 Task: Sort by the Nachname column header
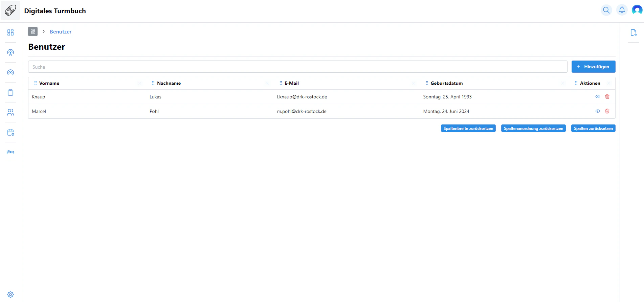point(169,83)
